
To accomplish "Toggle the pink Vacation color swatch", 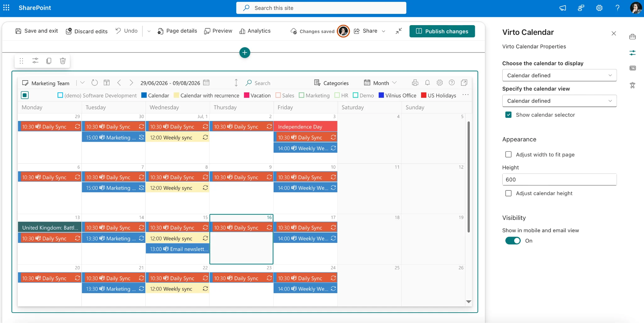I will 247,95.
